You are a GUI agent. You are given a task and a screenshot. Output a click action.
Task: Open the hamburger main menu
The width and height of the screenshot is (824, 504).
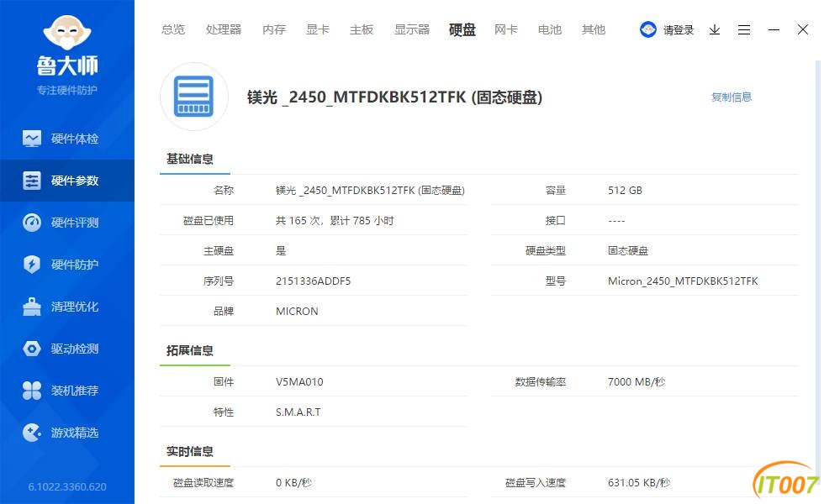coord(744,29)
